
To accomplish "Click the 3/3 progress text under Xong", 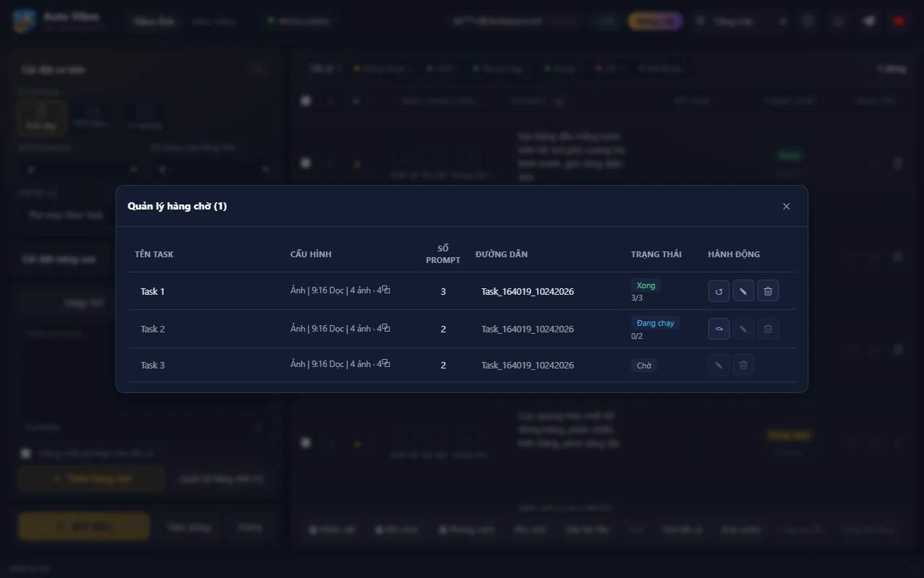I will coord(637,298).
